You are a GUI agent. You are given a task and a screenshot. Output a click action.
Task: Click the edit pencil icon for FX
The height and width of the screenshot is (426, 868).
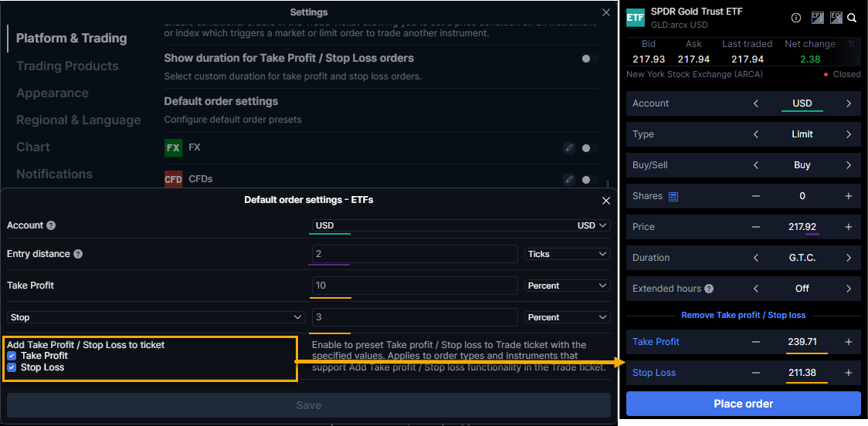[x=569, y=147]
